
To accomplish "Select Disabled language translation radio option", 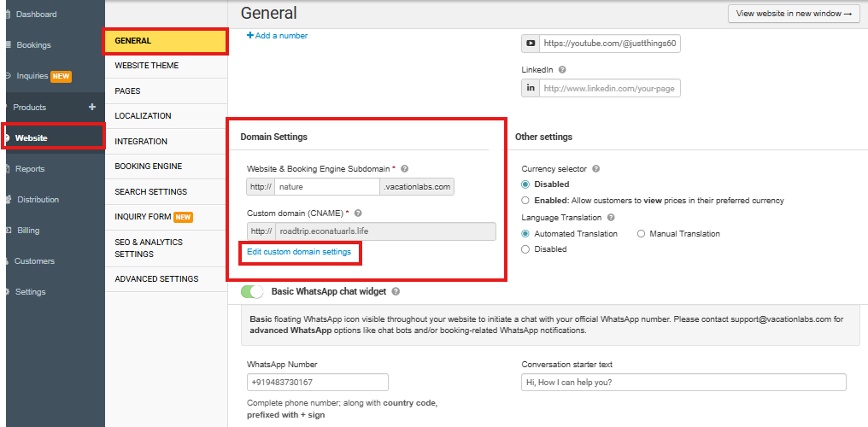I will (x=525, y=249).
